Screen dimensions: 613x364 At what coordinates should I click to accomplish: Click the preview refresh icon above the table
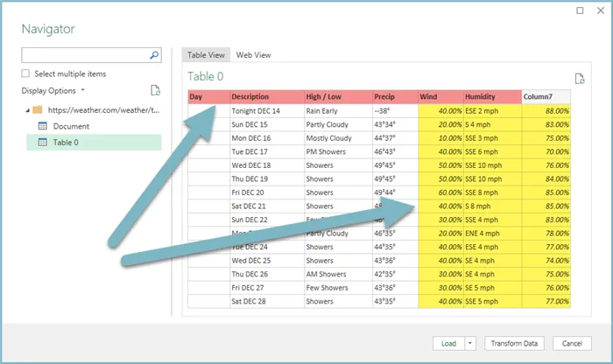click(579, 79)
